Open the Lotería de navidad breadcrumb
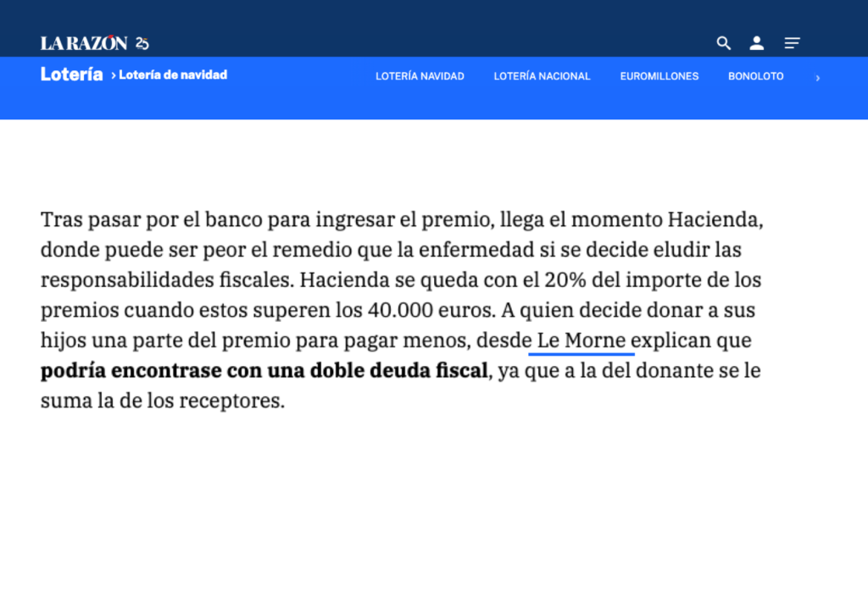Image resolution: width=868 pixels, height=615 pixels. tap(173, 75)
